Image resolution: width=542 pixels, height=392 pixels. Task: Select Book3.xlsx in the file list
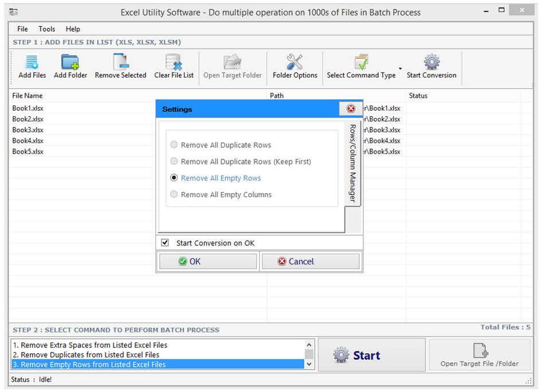28,130
